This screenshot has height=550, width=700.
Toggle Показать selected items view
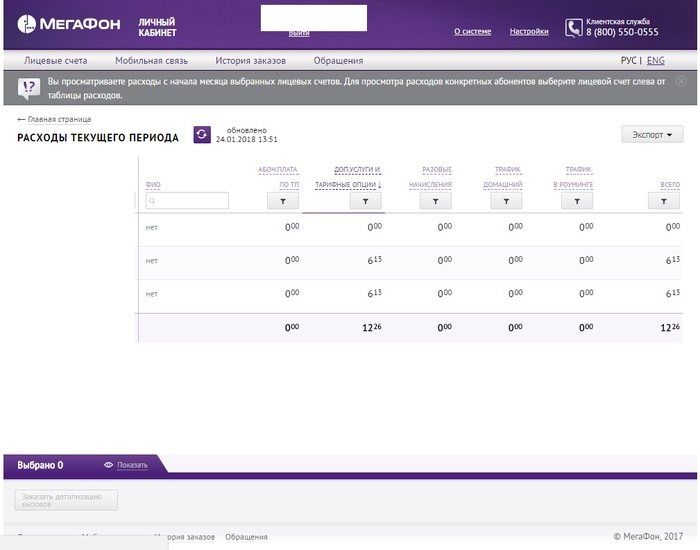pos(126,465)
